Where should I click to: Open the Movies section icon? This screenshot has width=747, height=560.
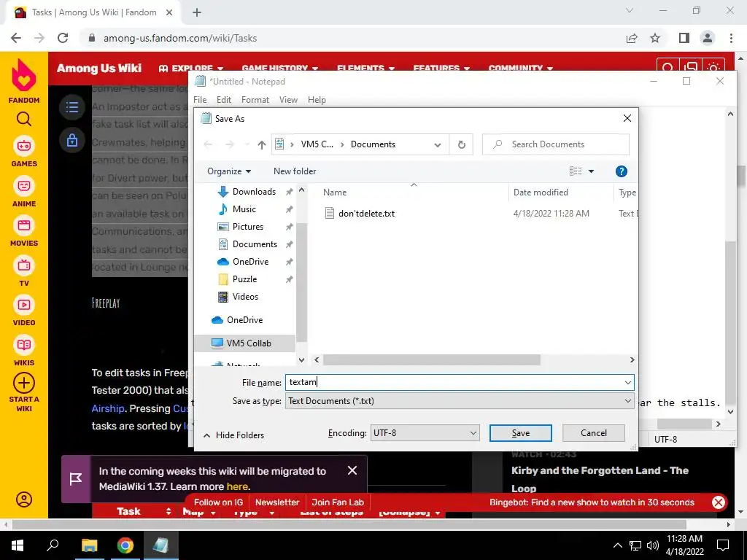click(x=24, y=225)
